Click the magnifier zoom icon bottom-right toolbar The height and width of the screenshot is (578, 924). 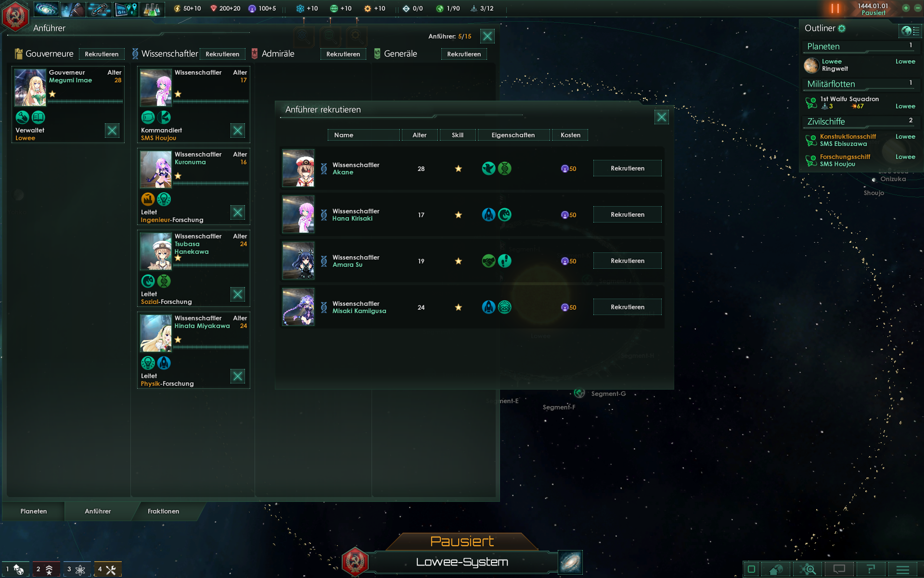tap(808, 569)
